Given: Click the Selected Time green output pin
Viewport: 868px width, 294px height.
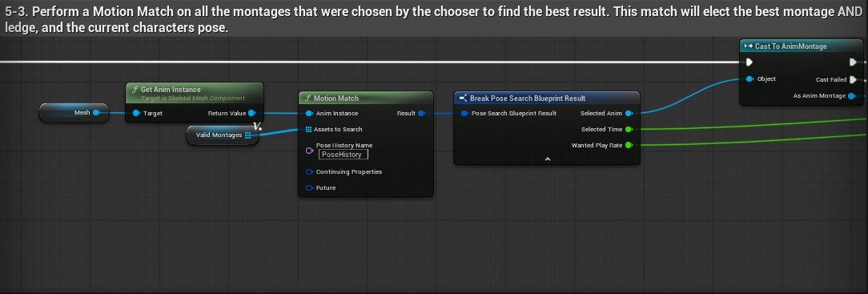Looking at the screenshot, I should pyautogui.click(x=629, y=129).
